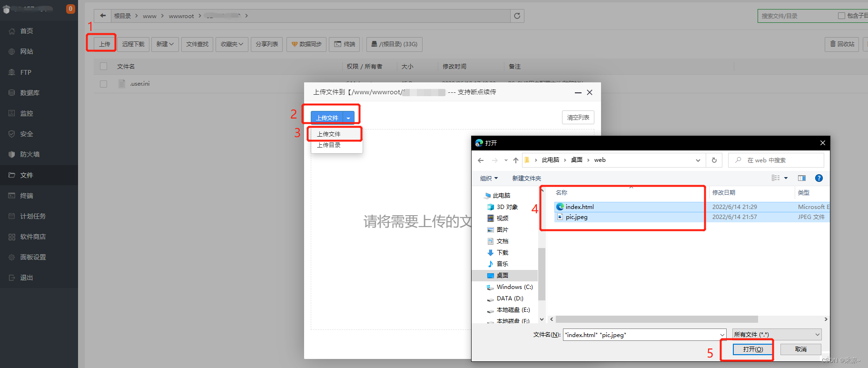Click the 防火墙 shield icon
Screen dimensions: 868x368
12,154
